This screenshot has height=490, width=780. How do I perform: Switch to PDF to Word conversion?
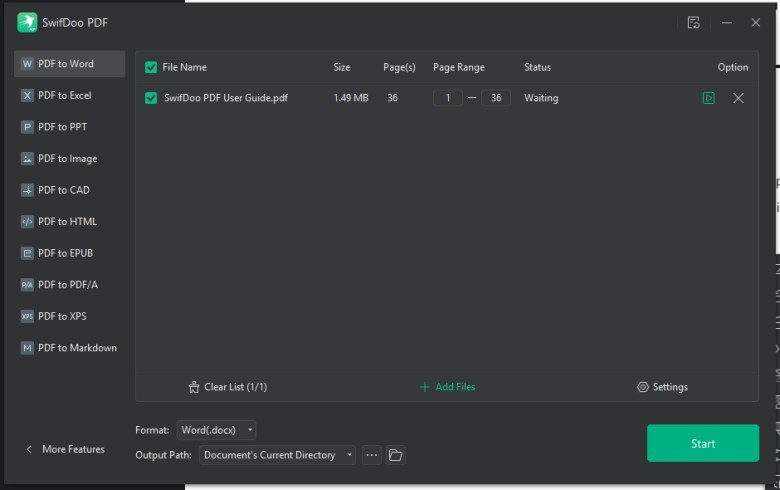coord(70,64)
